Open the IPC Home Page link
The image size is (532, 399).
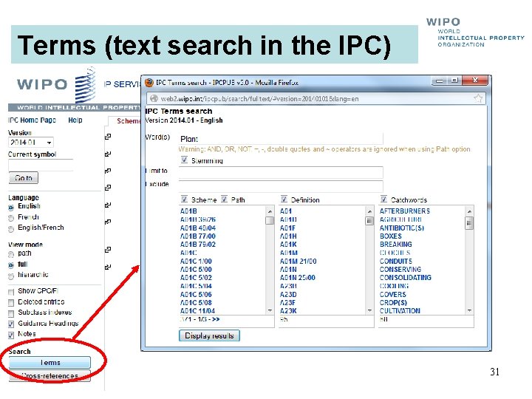tap(32, 120)
